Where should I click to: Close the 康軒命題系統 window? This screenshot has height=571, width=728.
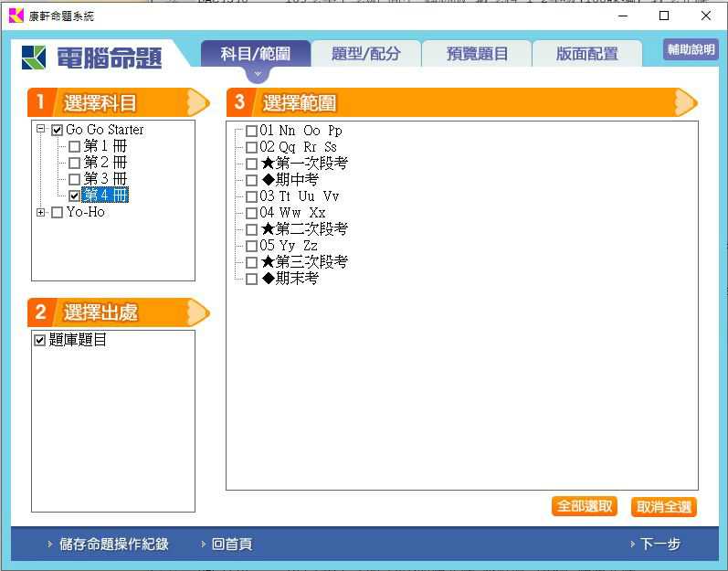(706, 16)
